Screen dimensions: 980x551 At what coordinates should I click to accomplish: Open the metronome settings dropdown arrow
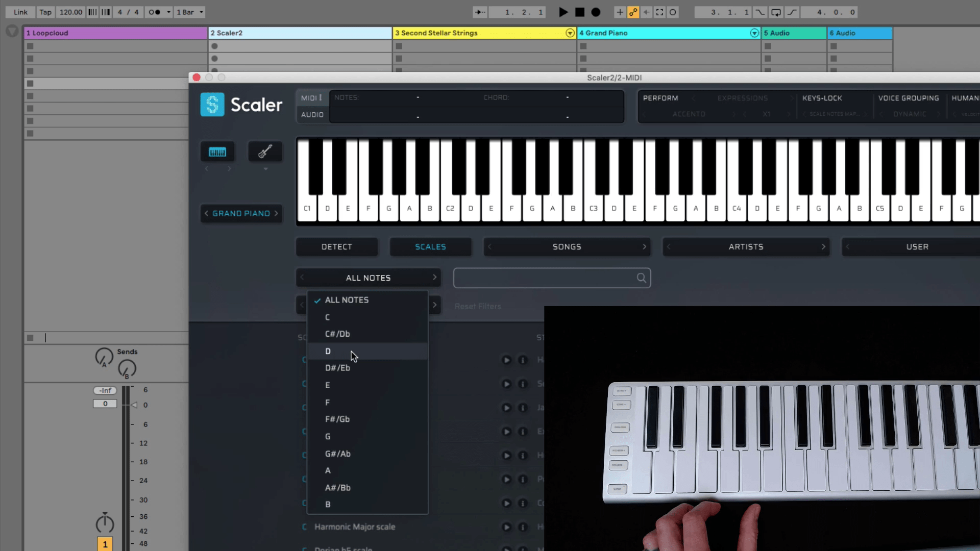168,12
